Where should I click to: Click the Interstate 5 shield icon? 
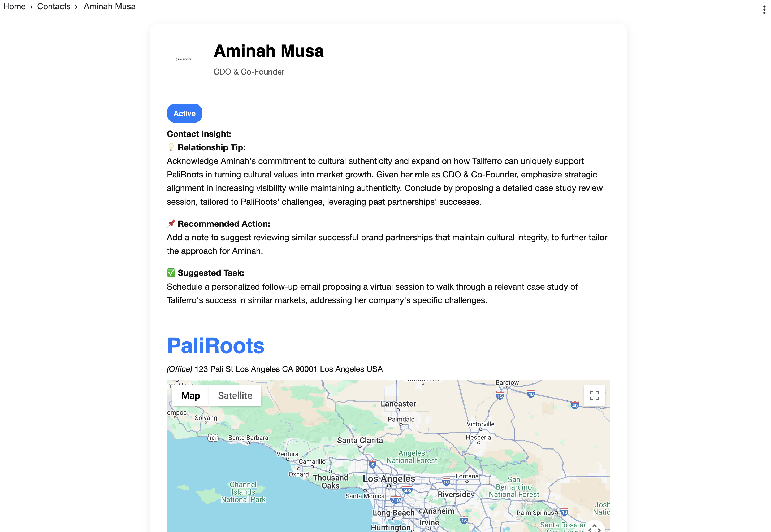[372, 464]
